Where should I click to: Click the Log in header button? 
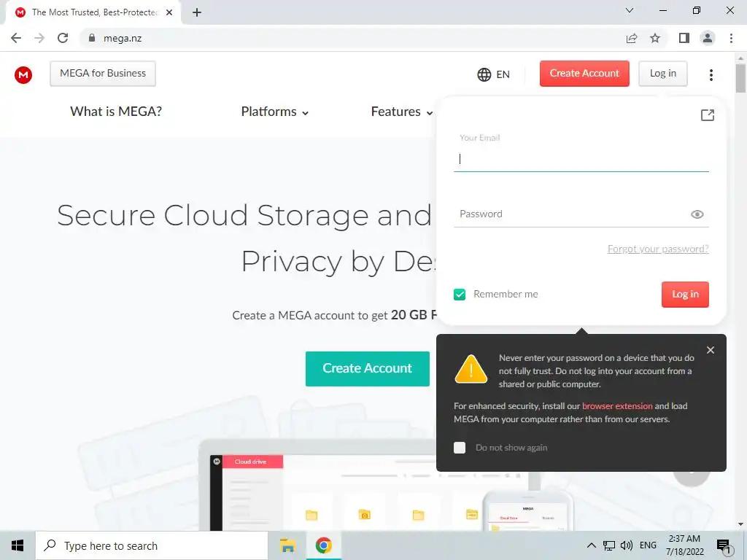point(662,74)
